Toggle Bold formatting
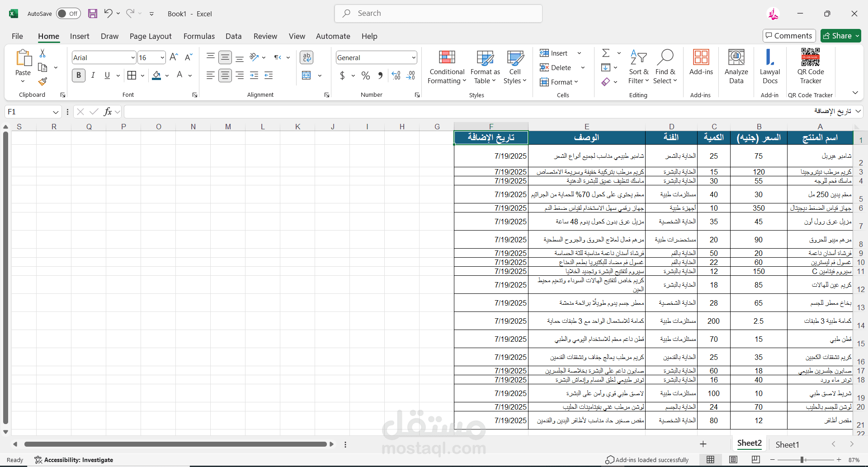Viewport: 868px width, 467px height. coord(79,75)
